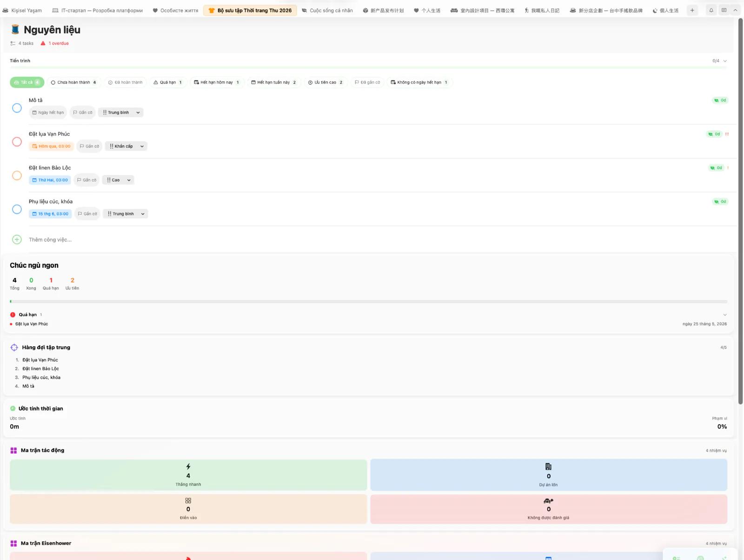Mark Mô tả task as complete
Image resolution: width=744 pixels, height=560 pixels.
[x=17, y=108]
